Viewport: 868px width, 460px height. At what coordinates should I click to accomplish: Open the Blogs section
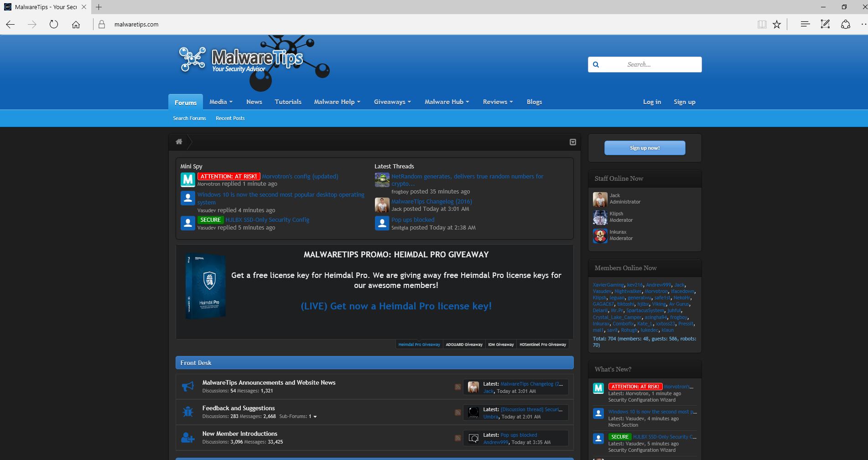tap(534, 102)
